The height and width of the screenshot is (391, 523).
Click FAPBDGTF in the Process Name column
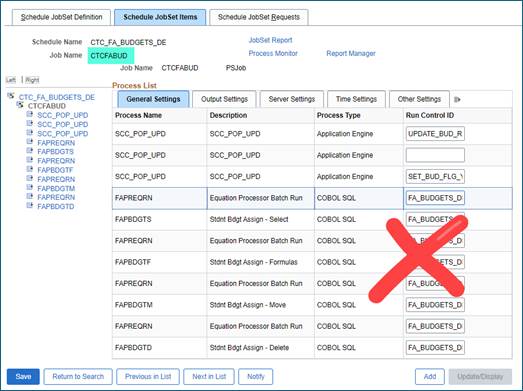click(133, 262)
